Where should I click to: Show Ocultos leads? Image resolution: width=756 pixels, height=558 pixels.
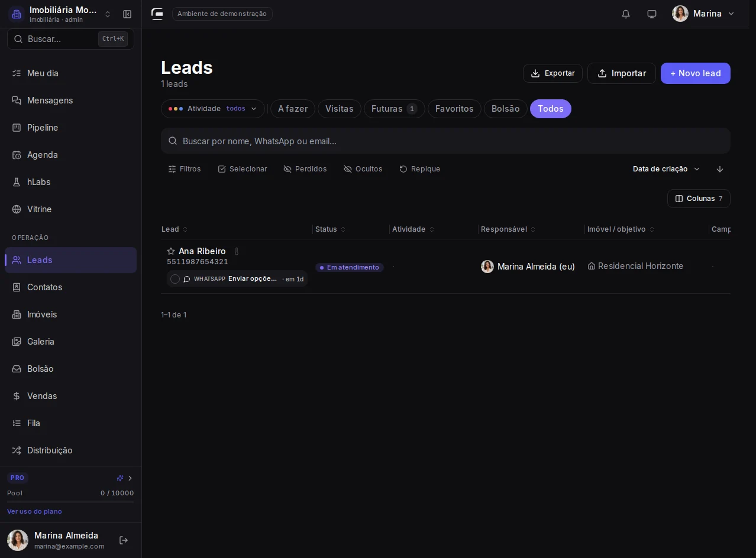pos(363,169)
